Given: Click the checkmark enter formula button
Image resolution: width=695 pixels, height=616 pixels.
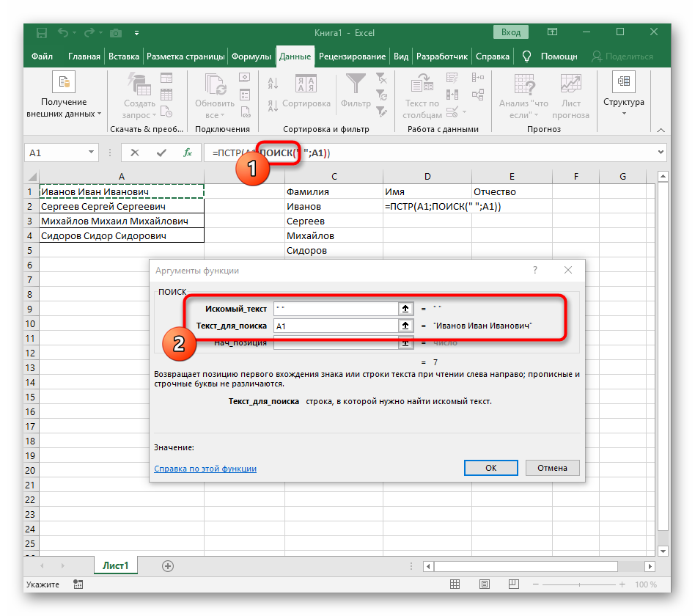Looking at the screenshot, I should click(161, 153).
